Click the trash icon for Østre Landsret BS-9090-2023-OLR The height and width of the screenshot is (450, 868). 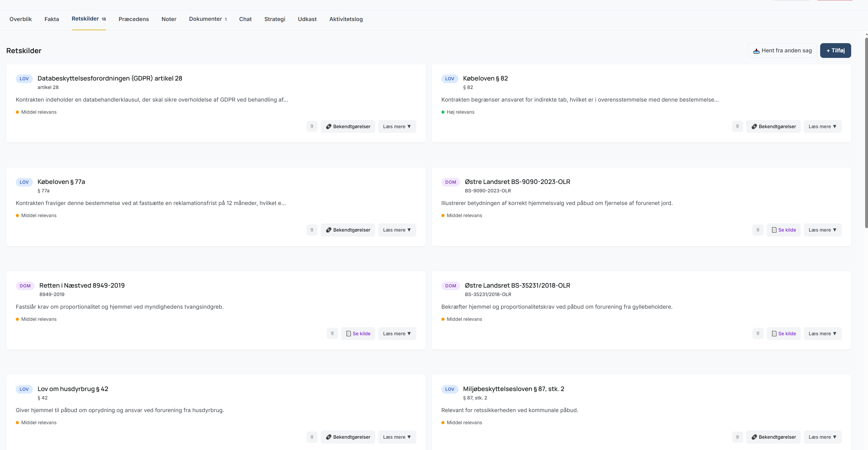[758, 230]
